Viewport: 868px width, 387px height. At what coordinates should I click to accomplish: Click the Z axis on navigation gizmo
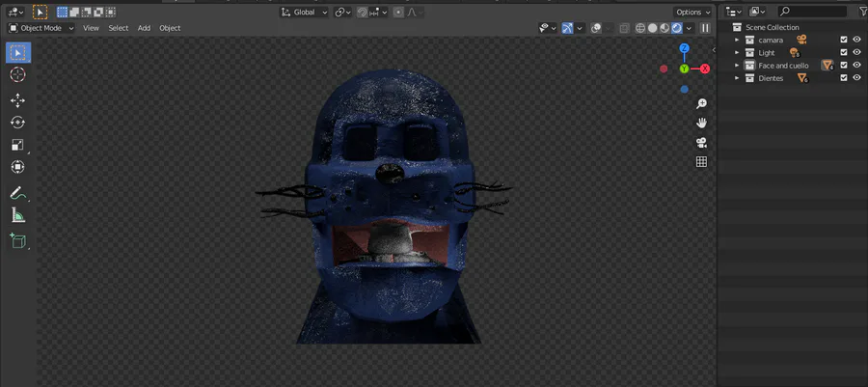coord(684,48)
